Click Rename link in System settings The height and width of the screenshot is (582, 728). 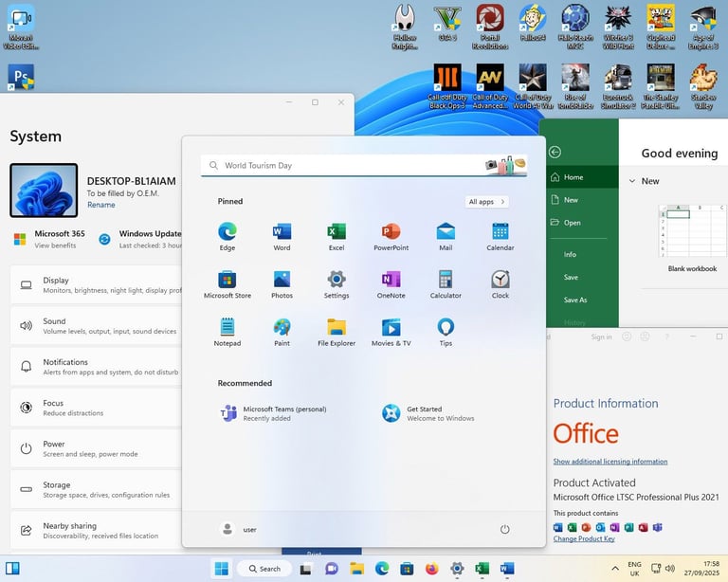pyautogui.click(x=101, y=205)
